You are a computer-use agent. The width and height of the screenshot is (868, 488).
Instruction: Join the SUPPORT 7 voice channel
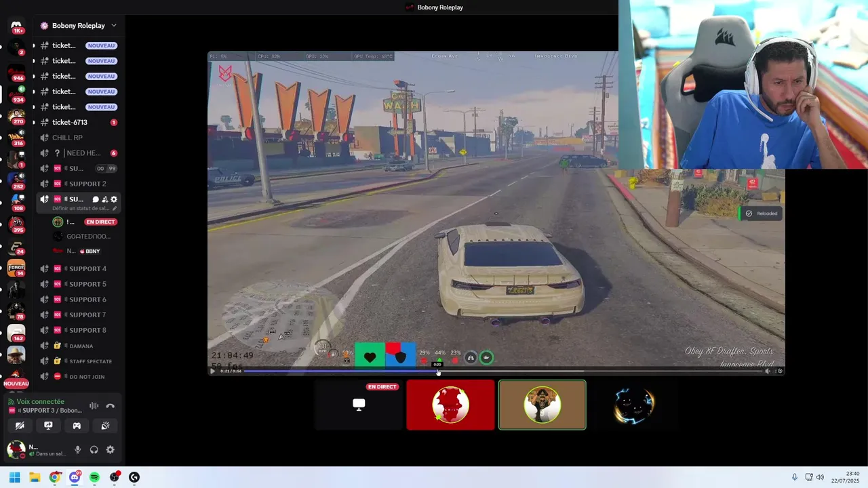[79, 314]
